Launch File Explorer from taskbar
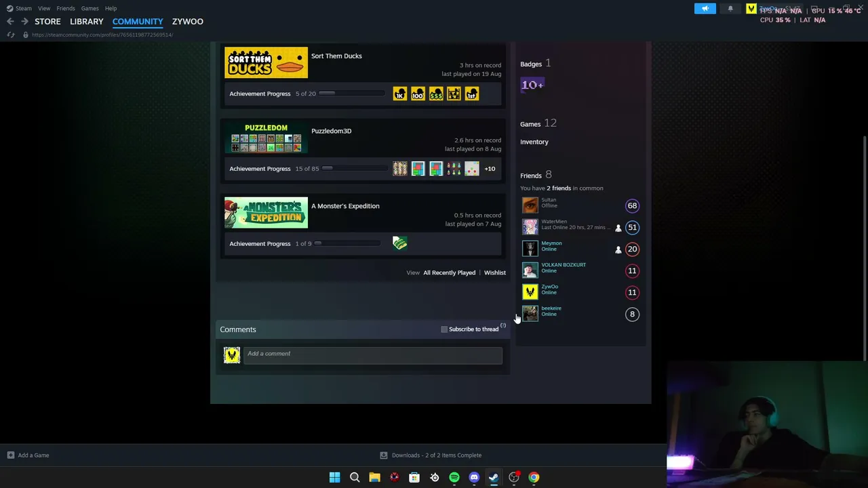Screen dimensions: 868x488 point(374,477)
